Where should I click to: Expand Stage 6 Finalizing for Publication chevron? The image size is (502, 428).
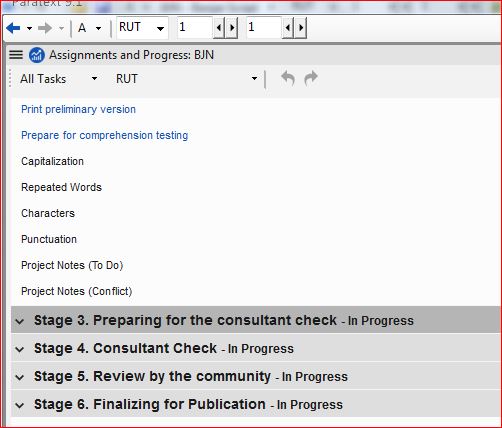(20, 405)
